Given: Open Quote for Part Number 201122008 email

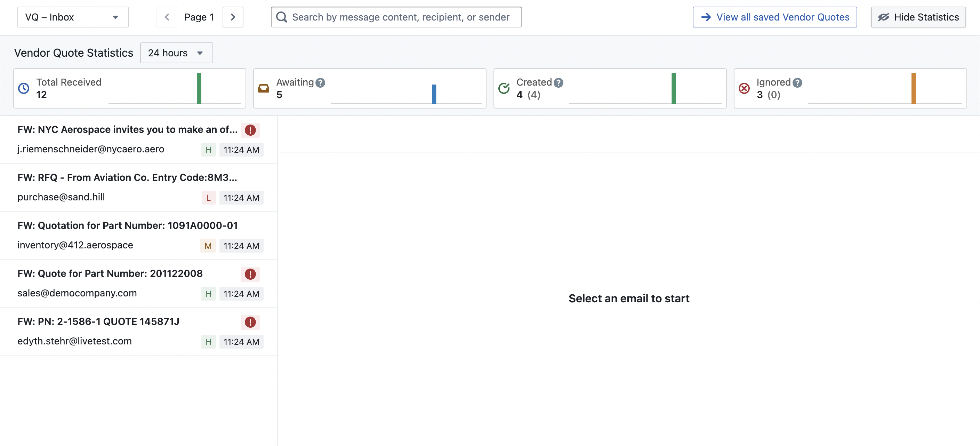Looking at the screenshot, I should click(139, 284).
